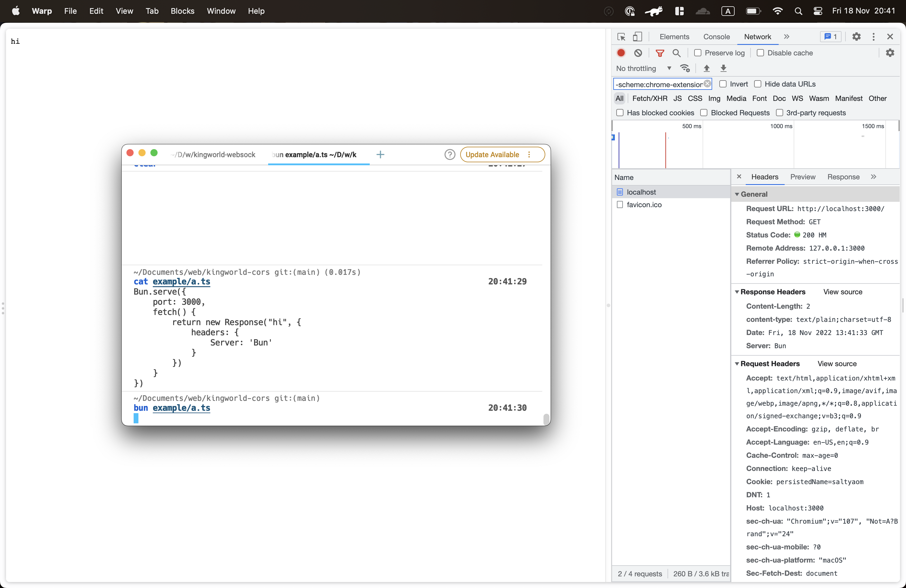Image resolution: width=906 pixels, height=588 pixels.
Task: Stop recording network log
Action: (621, 53)
